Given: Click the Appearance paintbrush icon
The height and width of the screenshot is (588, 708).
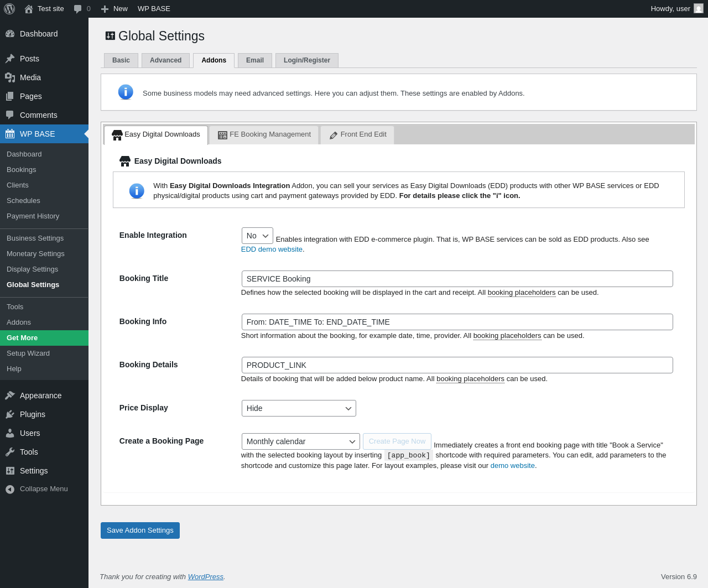Looking at the screenshot, I should pyautogui.click(x=10, y=396).
